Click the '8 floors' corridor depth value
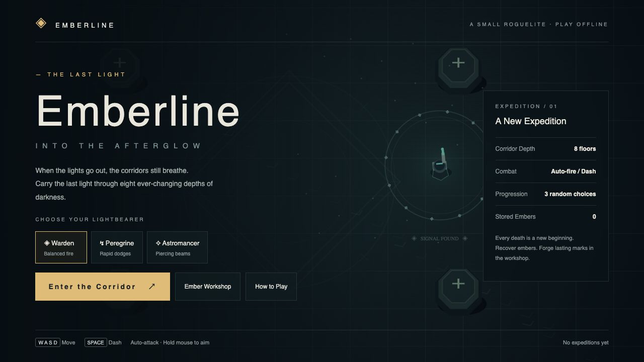Image resolution: width=644 pixels, height=362 pixels. tap(585, 149)
